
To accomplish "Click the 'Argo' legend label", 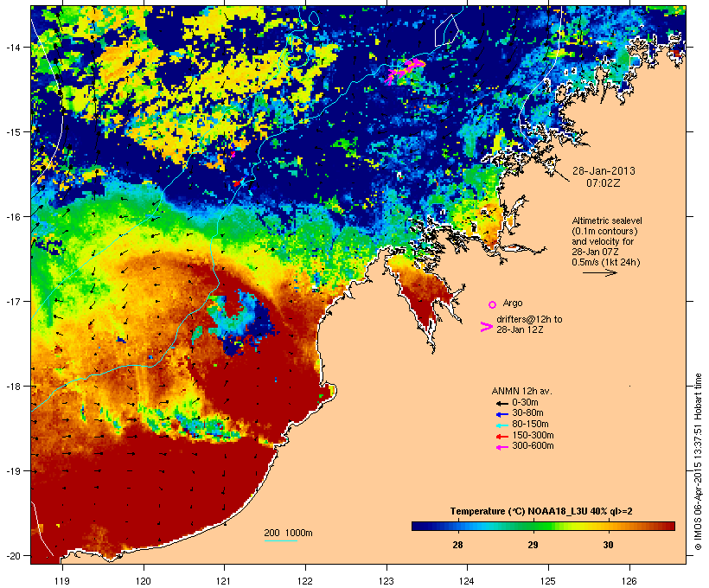I will point(513,303).
